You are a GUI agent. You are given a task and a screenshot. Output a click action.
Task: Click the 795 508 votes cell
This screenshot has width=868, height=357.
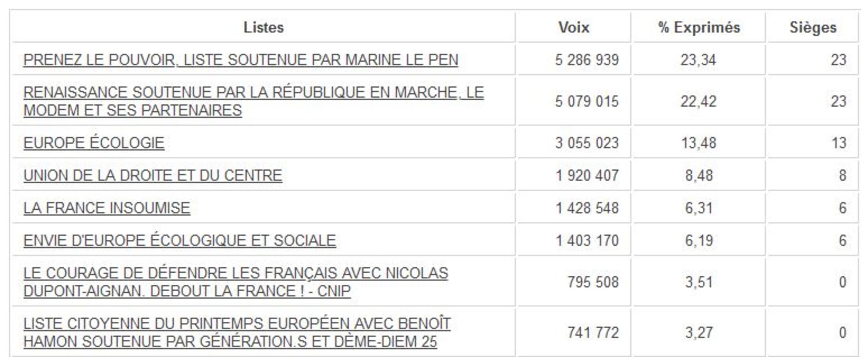click(593, 282)
